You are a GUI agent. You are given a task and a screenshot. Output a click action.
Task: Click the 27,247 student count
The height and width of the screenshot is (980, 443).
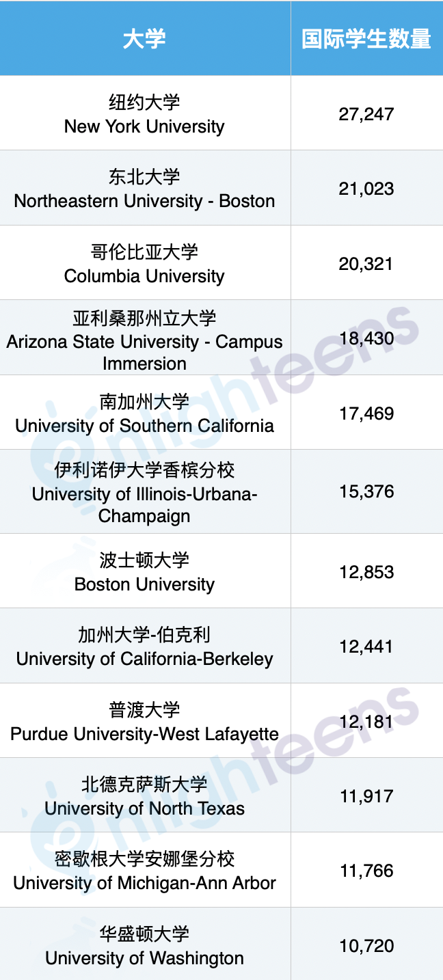point(366,113)
